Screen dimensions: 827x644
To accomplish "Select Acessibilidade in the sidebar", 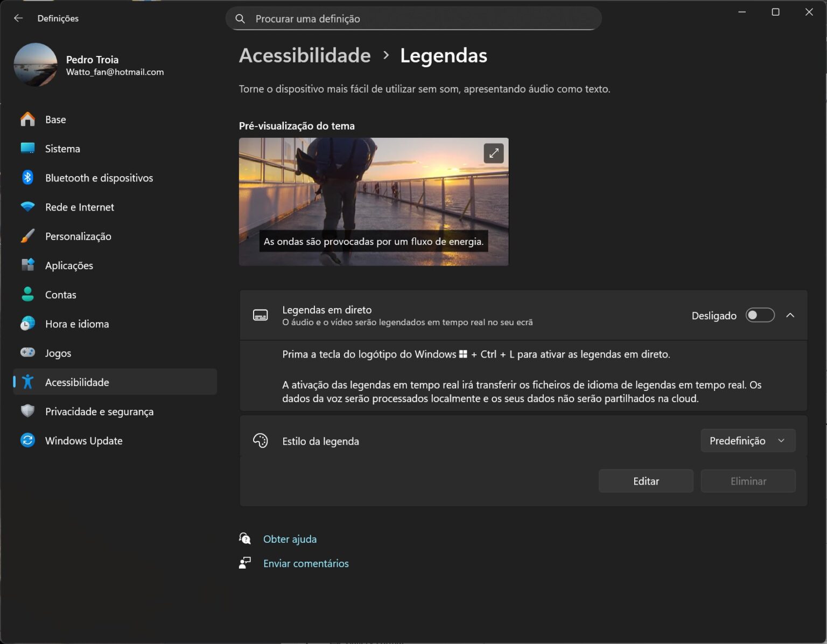I will pyautogui.click(x=76, y=382).
